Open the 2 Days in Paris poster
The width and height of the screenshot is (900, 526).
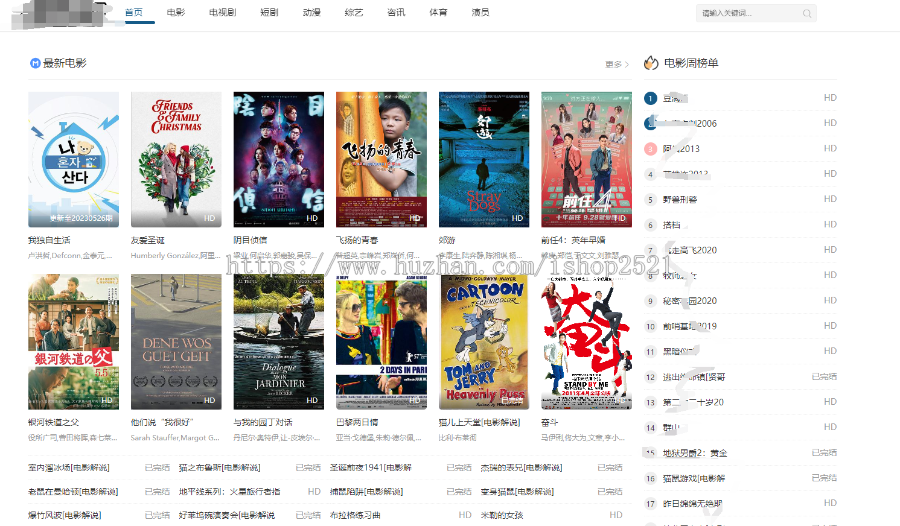click(x=382, y=342)
